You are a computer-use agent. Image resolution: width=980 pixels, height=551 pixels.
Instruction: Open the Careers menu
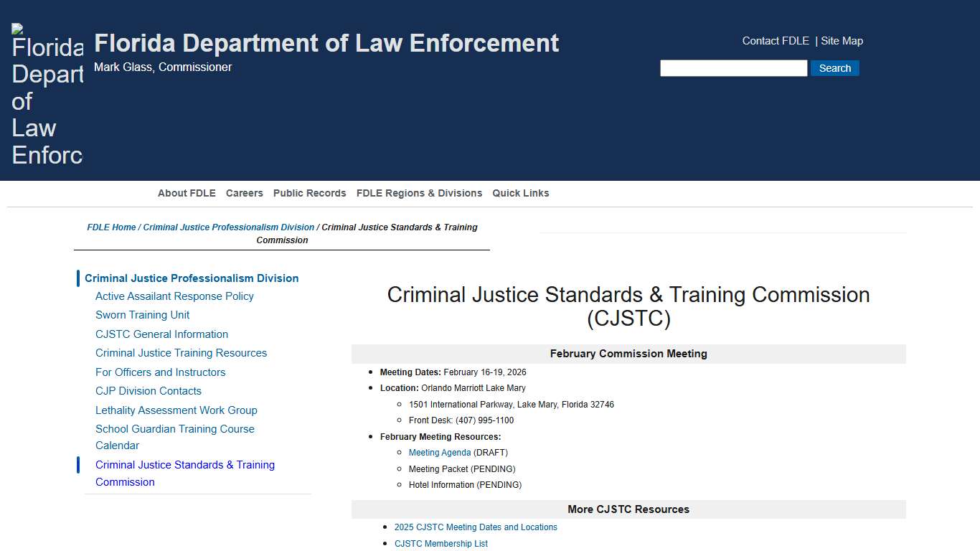point(244,193)
